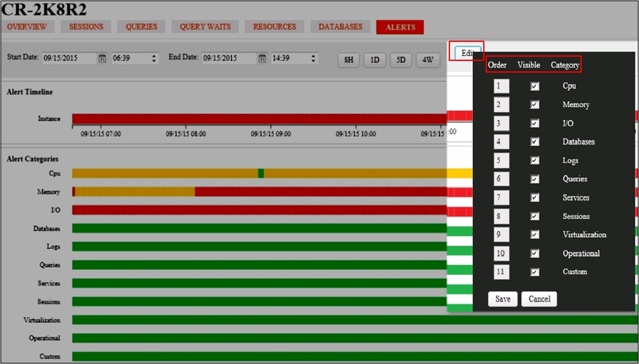Edit order number for Sessions
This screenshot has height=364, width=639.
tap(501, 216)
